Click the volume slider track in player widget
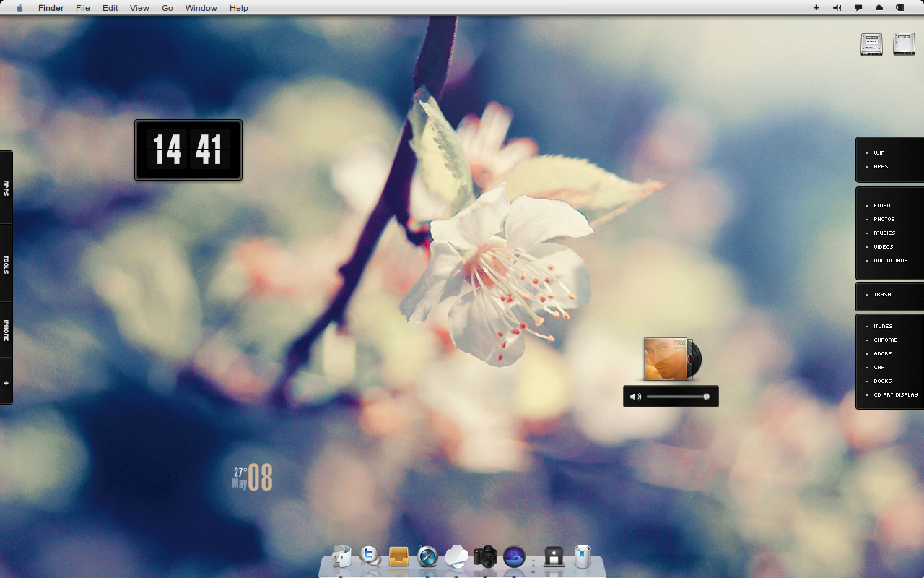Image resolution: width=924 pixels, height=578 pixels. (x=677, y=397)
